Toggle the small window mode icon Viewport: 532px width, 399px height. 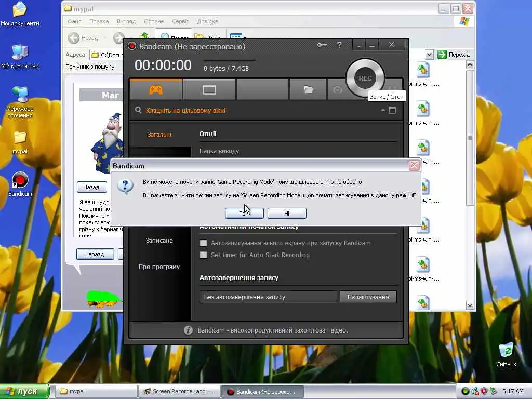point(392,110)
